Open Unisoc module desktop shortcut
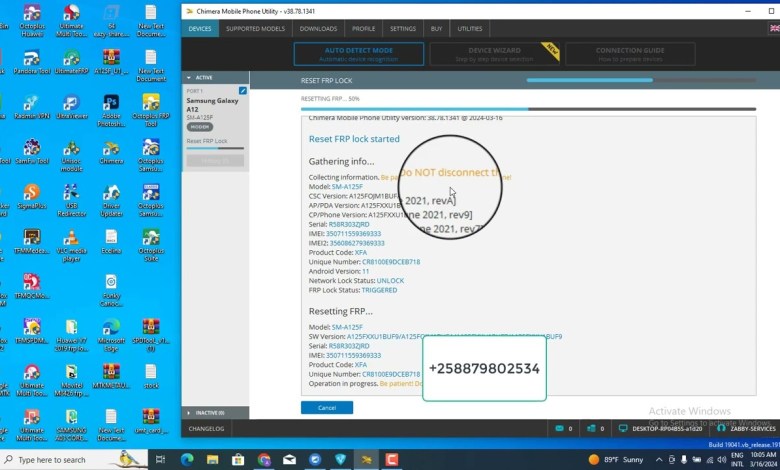Image resolution: width=780 pixels, height=470 pixels. click(72, 155)
